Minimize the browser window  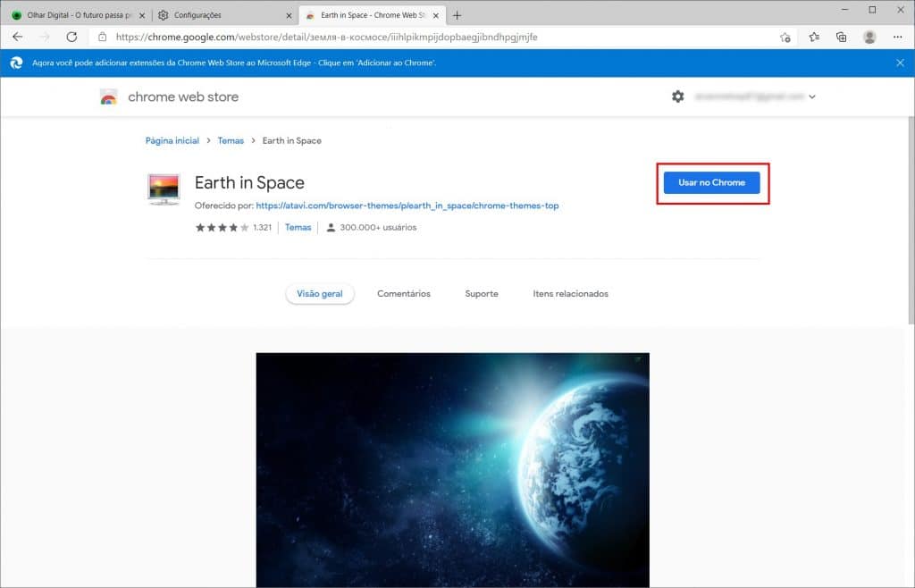(844, 10)
